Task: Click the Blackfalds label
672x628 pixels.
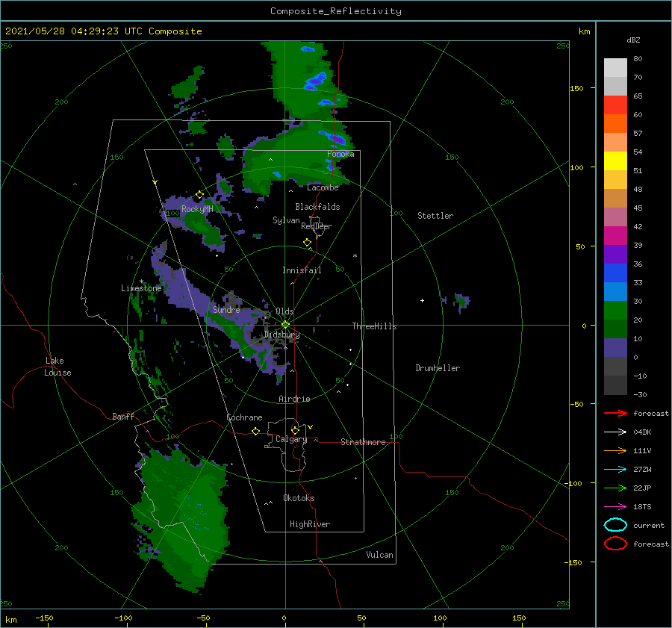Action: click(x=317, y=207)
